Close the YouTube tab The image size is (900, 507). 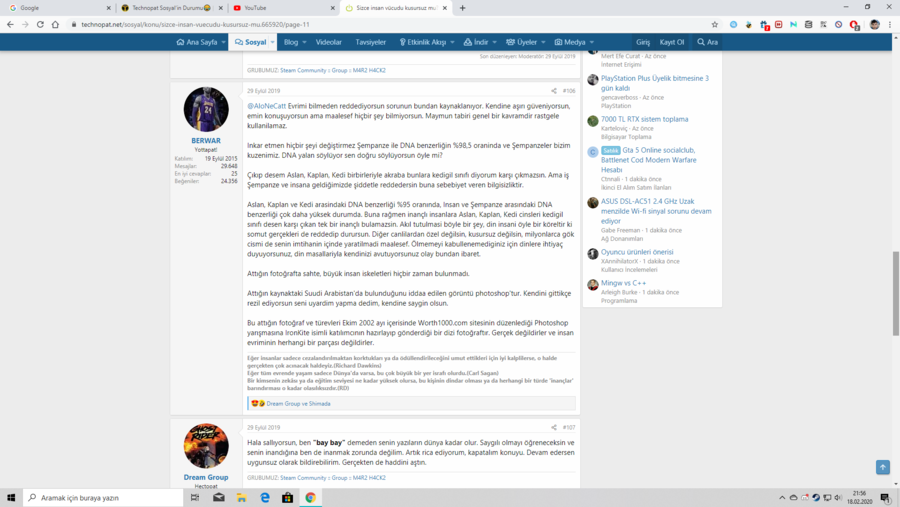(332, 8)
